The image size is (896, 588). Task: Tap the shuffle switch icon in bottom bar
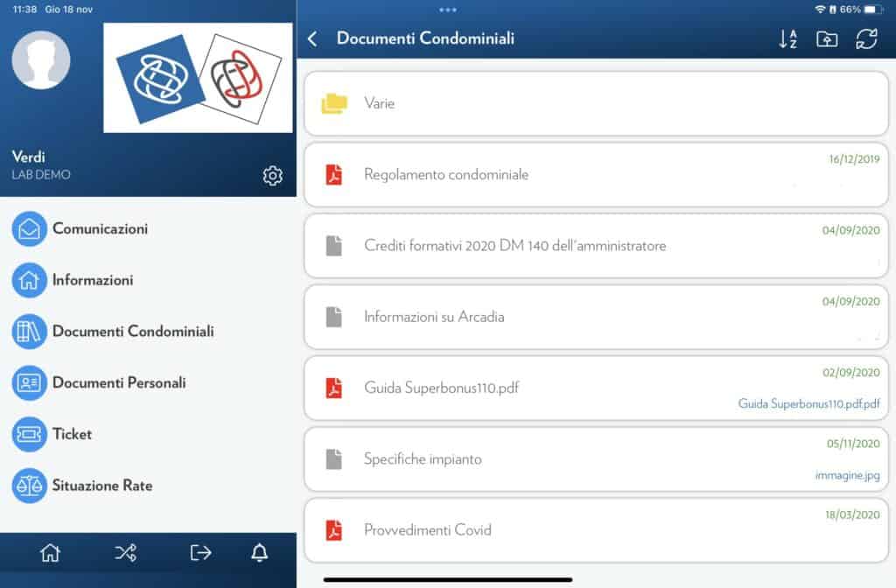click(x=126, y=552)
